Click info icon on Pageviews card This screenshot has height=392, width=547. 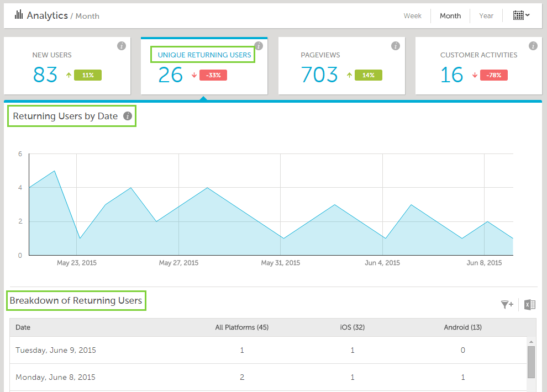point(396,46)
